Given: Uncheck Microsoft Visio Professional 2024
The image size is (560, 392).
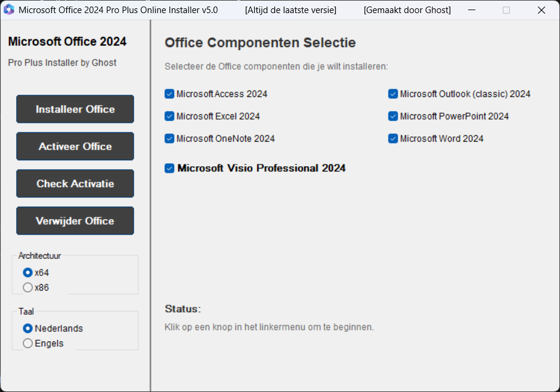Looking at the screenshot, I should 169,168.
